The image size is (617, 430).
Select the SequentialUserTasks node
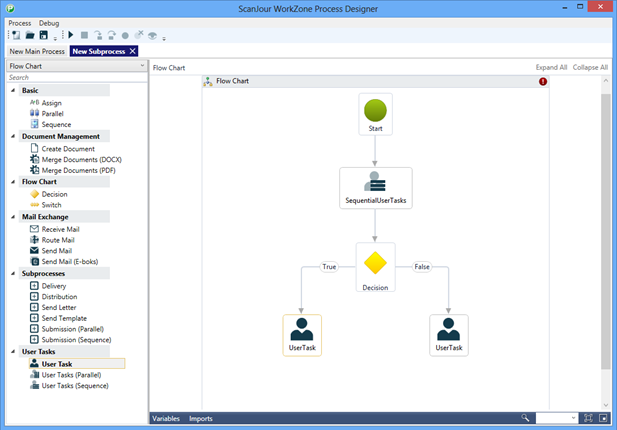376,188
